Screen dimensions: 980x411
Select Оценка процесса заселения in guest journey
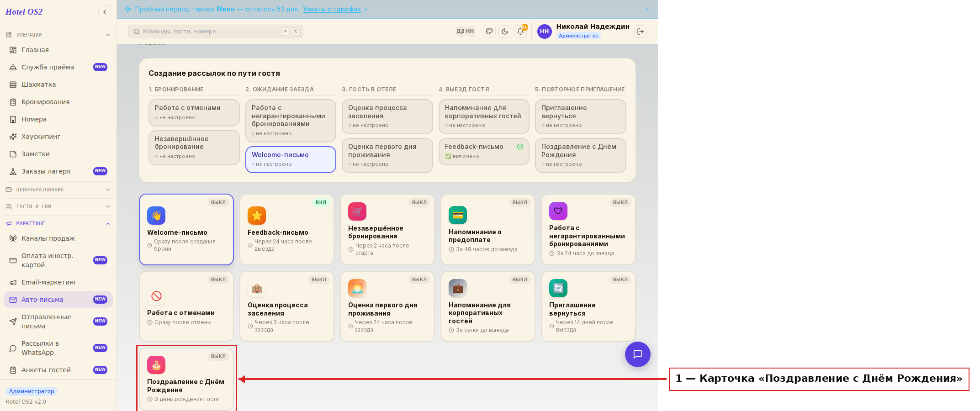(x=387, y=116)
